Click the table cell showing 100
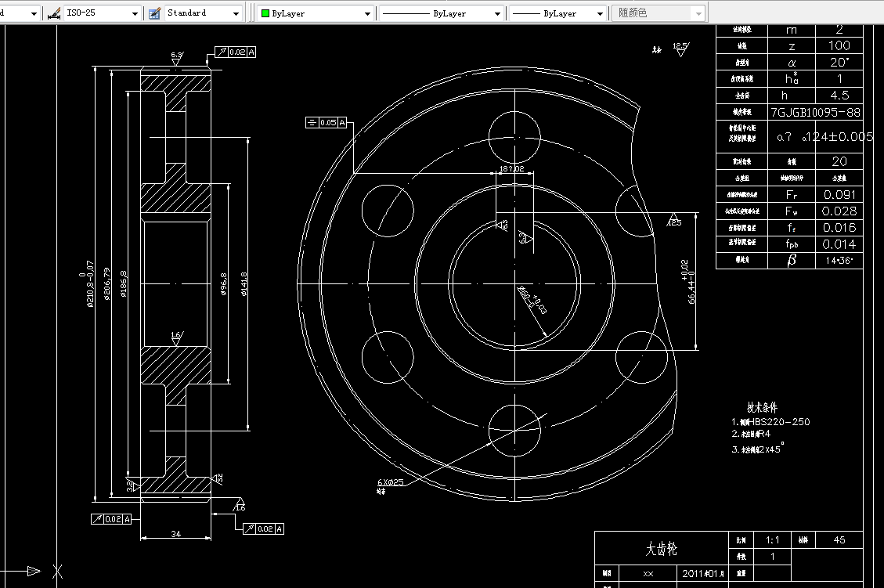 tap(839, 45)
